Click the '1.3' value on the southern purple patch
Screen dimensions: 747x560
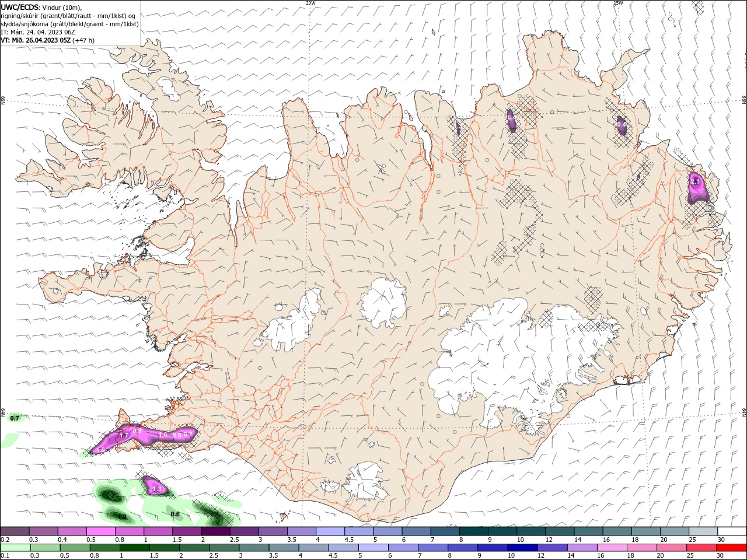[156, 489]
